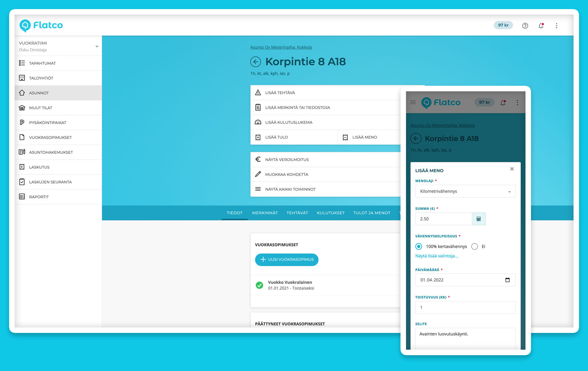This screenshot has height=371, width=588.
Task: Expand Näytä kaikki toiminnot list
Action: 290,189
